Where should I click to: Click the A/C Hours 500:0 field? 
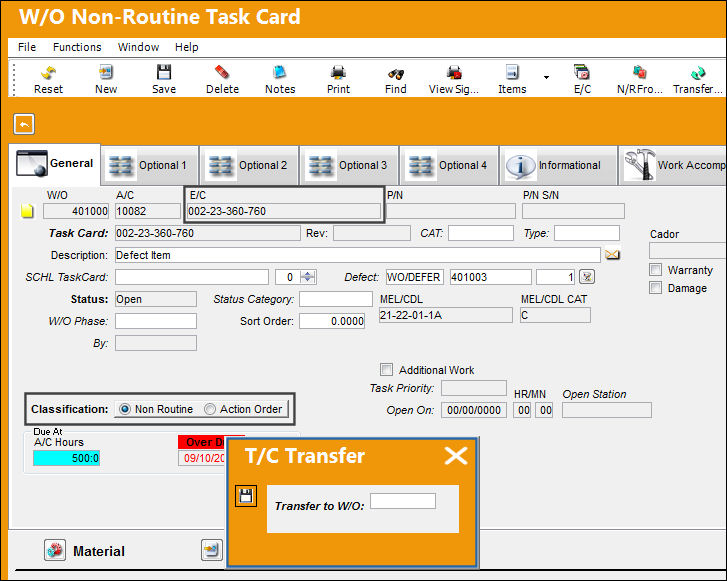(66, 458)
